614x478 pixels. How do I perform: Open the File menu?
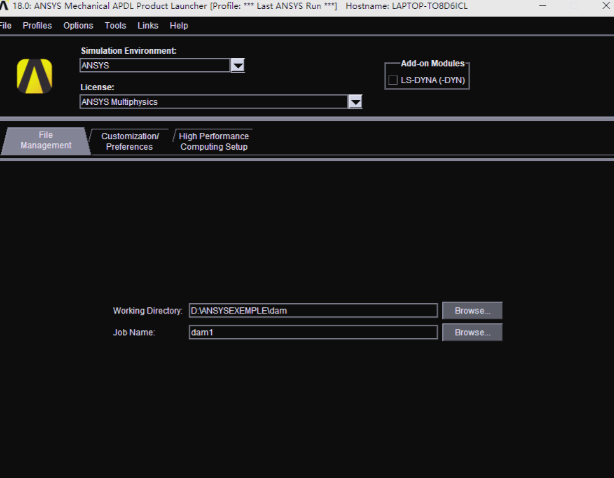(x=6, y=25)
